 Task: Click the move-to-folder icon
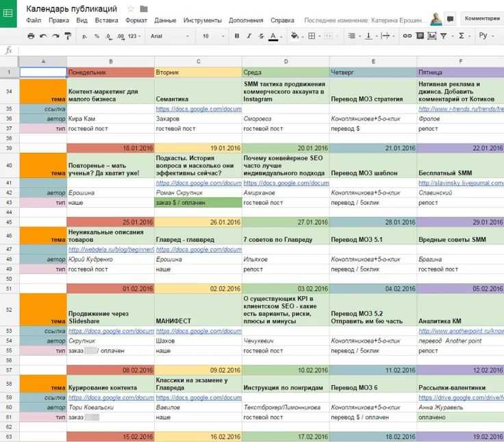(144, 9)
